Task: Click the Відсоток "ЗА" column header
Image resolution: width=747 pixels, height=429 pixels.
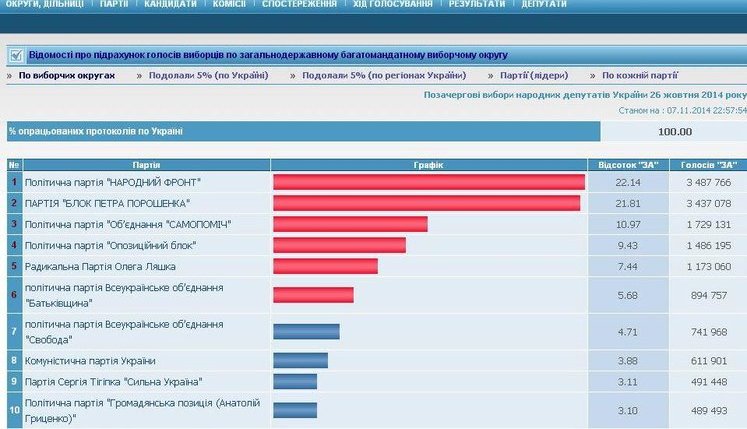Action: tap(628, 165)
